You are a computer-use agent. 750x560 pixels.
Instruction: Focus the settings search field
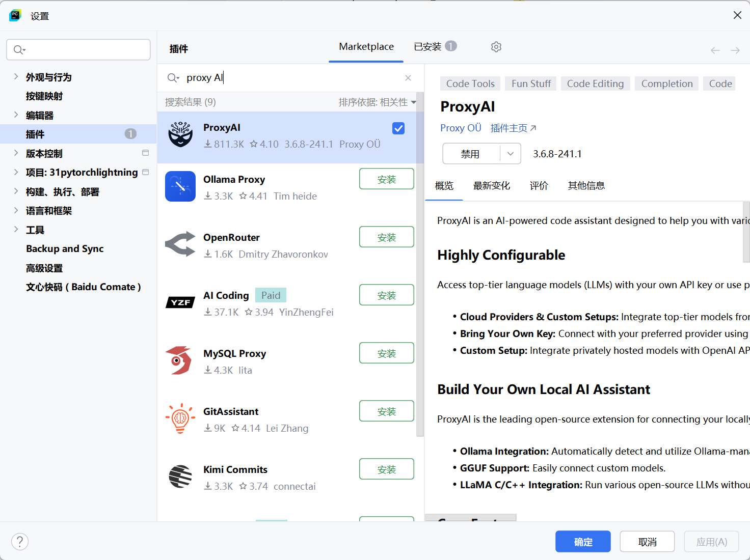pyautogui.click(x=78, y=49)
